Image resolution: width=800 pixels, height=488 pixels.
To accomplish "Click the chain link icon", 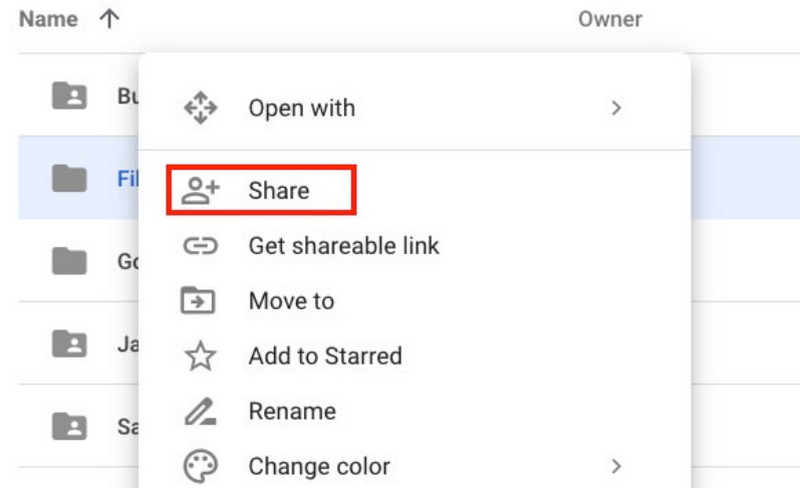I will tap(201, 246).
